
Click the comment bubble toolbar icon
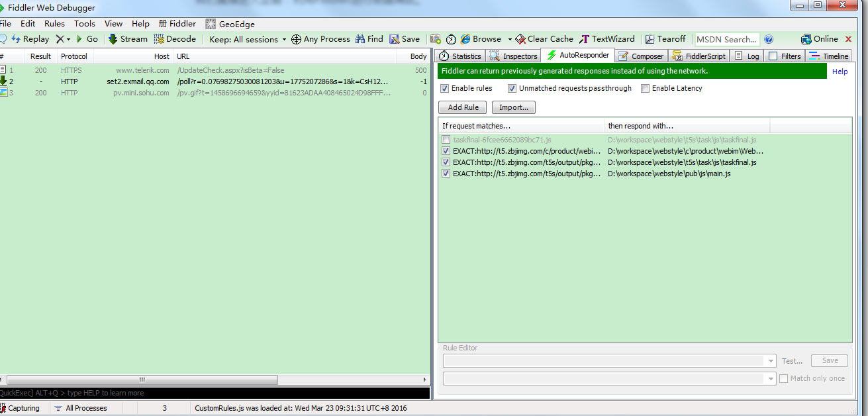(x=2, y=39)
